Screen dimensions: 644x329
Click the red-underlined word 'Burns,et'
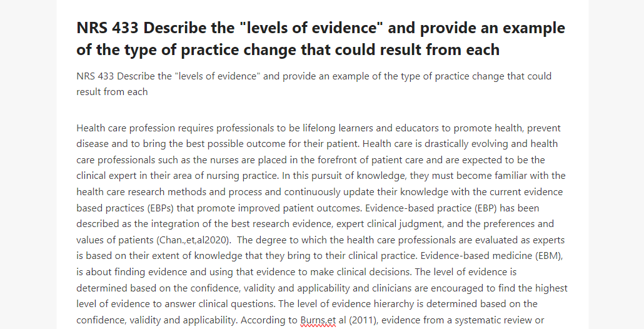pyautogui.click(x=318, y=320)
